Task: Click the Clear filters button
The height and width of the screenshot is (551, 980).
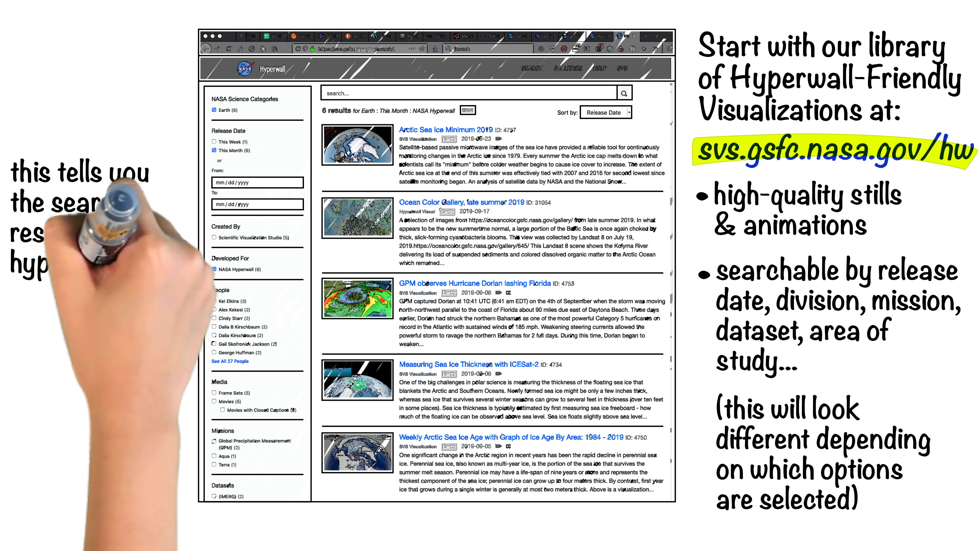Action: click(468, 110)
